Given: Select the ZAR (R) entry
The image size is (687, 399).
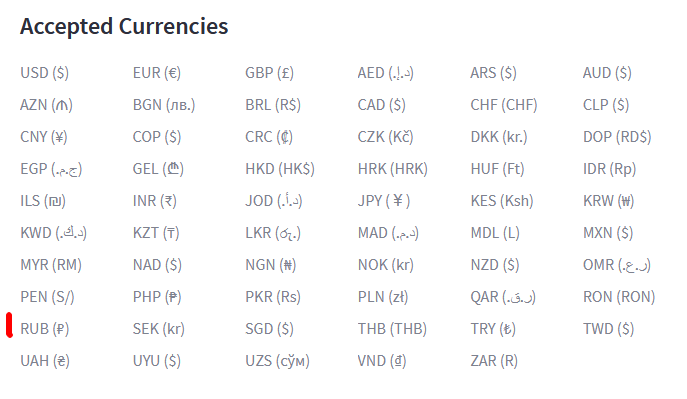Looking at the screenshot, I should click(x=494, y=361).
